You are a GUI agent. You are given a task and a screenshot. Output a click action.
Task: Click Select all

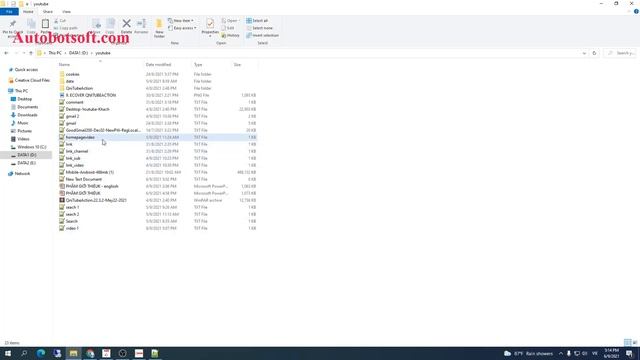point(257,20)
